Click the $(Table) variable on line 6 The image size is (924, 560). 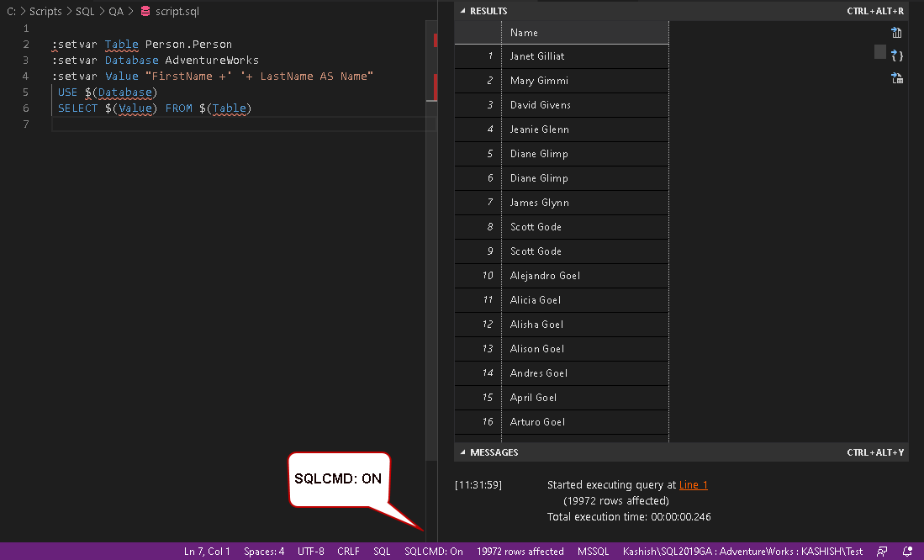pos(225,108)
